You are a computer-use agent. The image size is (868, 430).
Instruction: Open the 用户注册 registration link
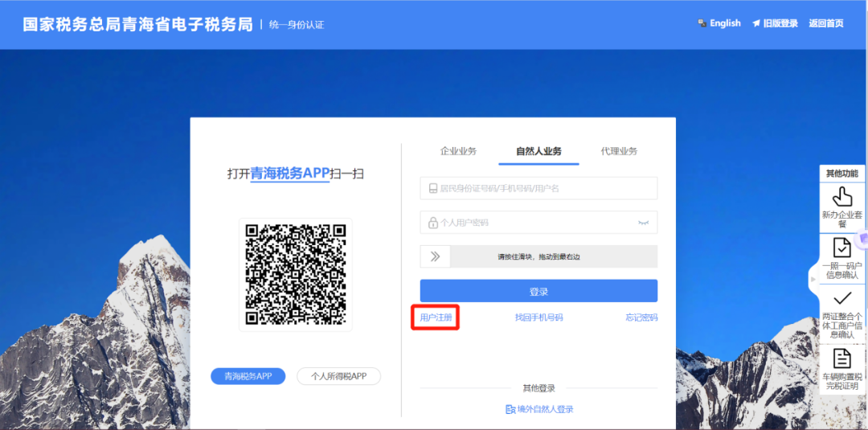pos(436,317)
